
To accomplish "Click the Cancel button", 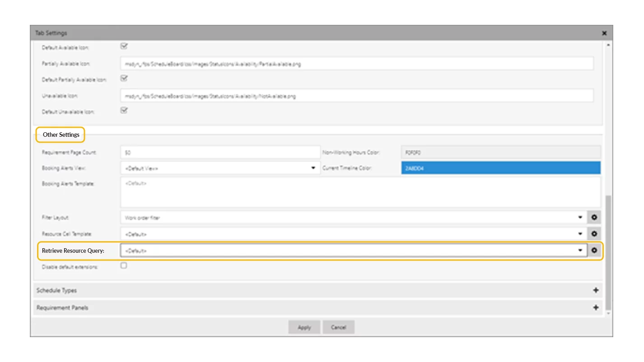I will coord(338,327).
